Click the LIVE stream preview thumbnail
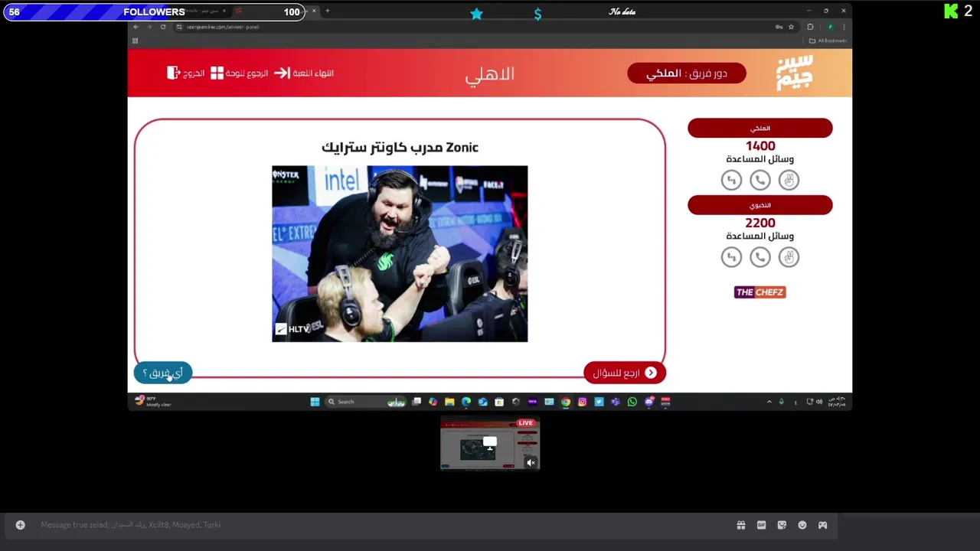The width and height of the screenshot is (980, 551). pos(490,444)
